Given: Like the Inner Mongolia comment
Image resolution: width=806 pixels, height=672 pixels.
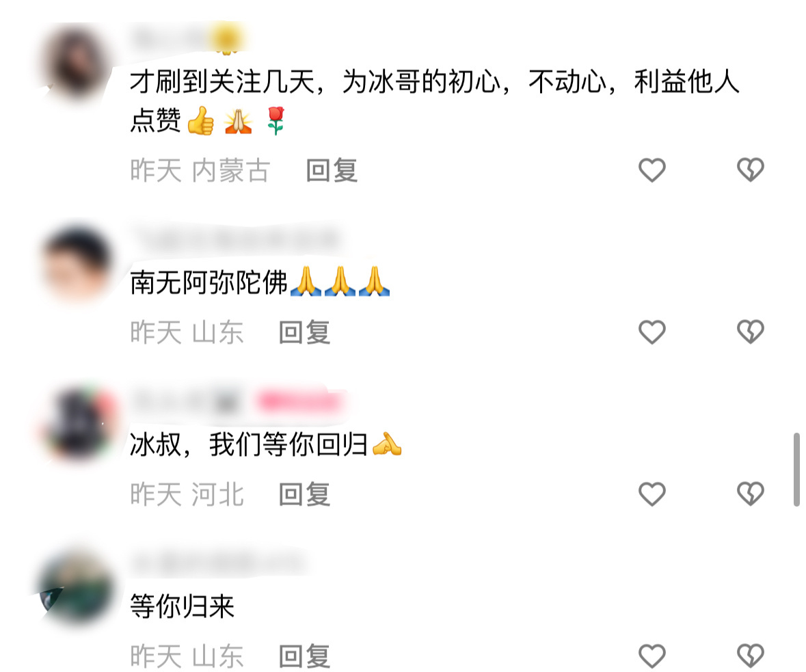Looking at the screenshot, I should coord(651,170).
